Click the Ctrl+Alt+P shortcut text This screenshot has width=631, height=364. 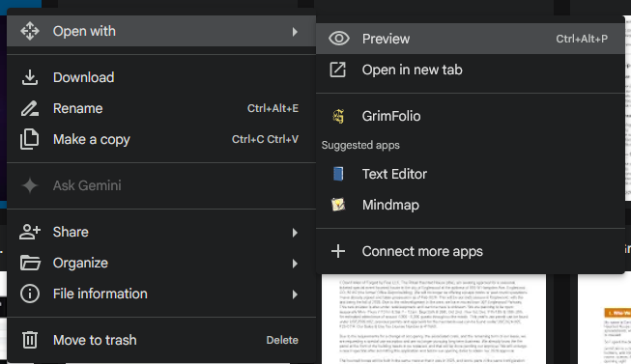coord(582,39)
